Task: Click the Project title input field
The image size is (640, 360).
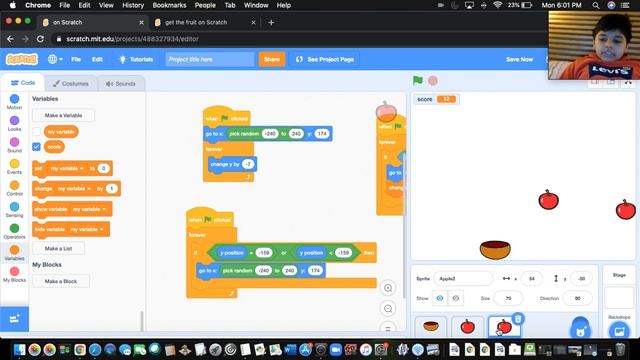Action: (209, 59)
